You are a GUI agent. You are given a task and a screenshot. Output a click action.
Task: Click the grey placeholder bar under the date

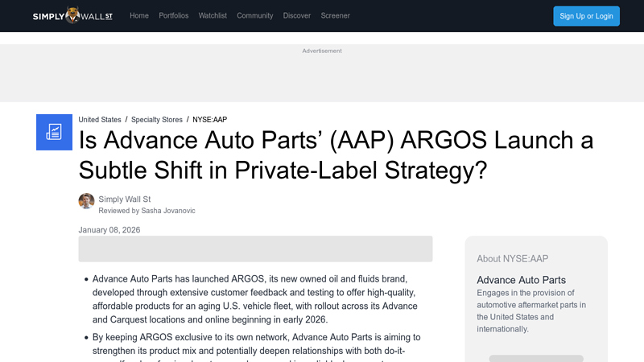(x=255, y=249)
